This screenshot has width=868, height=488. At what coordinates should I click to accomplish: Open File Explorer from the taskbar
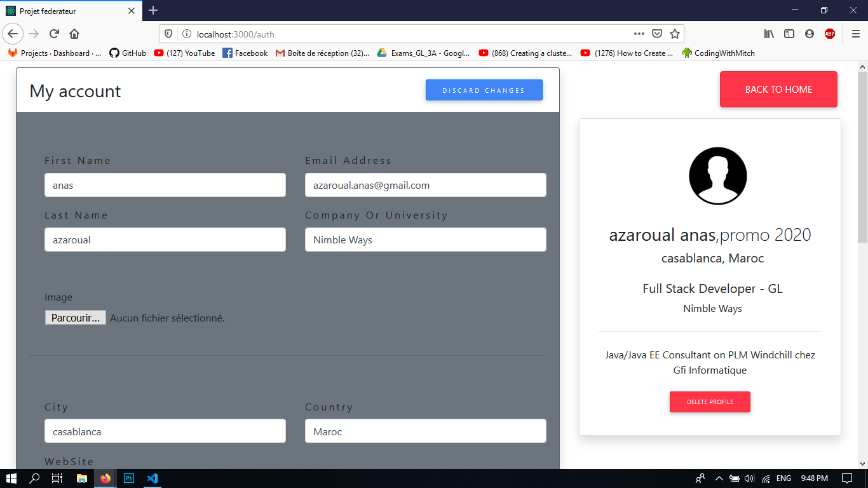(81, 478)
